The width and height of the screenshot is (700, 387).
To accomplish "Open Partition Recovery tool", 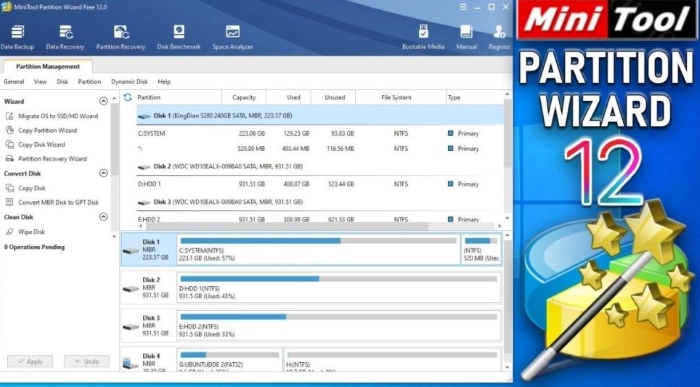I will coord(121,37).
